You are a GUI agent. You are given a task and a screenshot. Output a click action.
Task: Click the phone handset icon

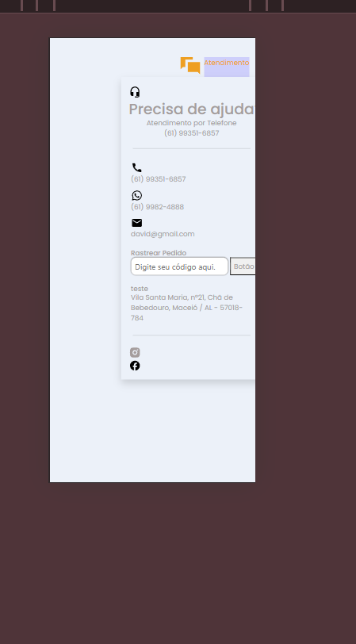click(x=136, y=167)
